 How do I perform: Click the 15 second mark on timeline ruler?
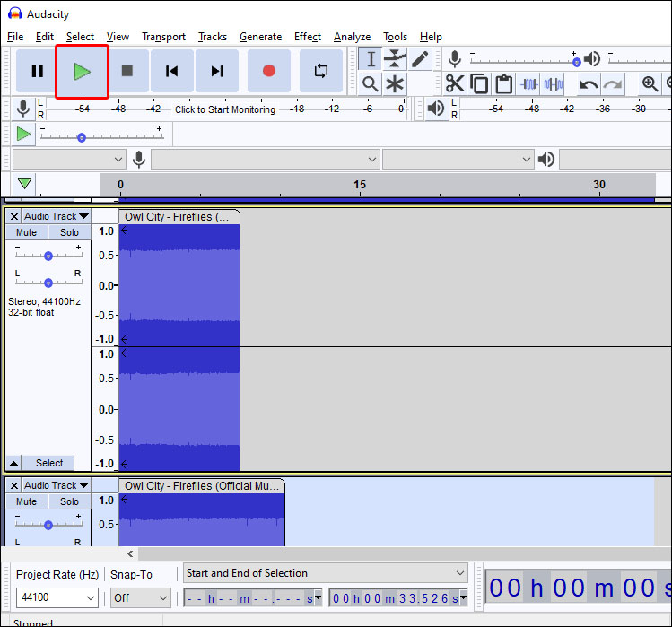(x=360, y=185)
